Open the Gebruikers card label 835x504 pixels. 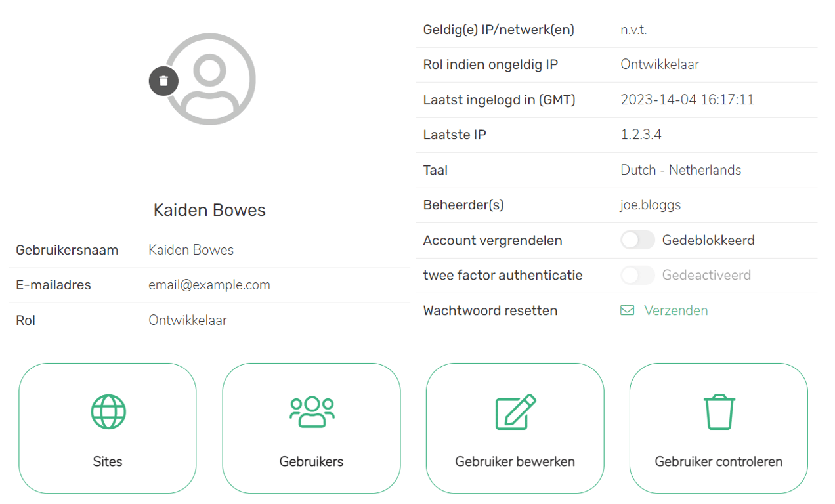311,461
